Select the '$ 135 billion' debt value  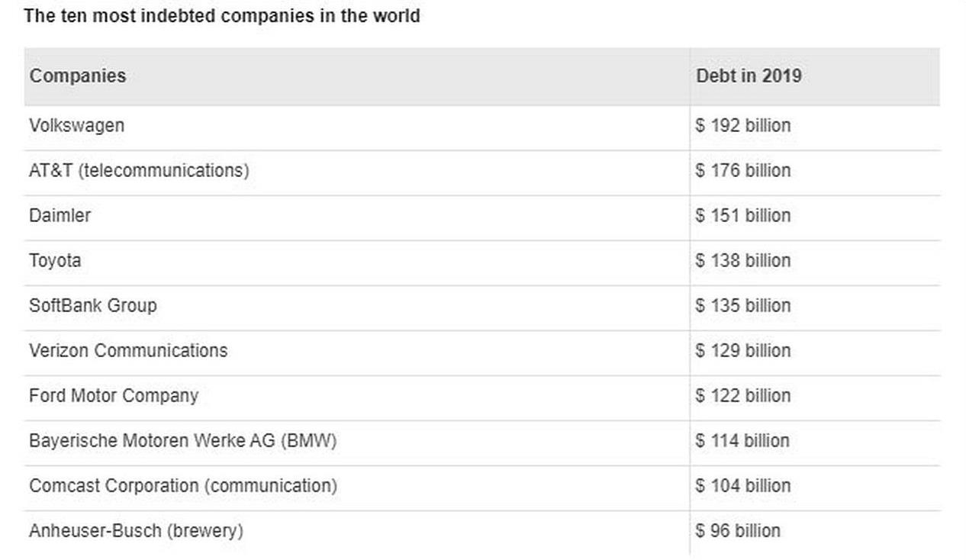[x=742, y=305]
